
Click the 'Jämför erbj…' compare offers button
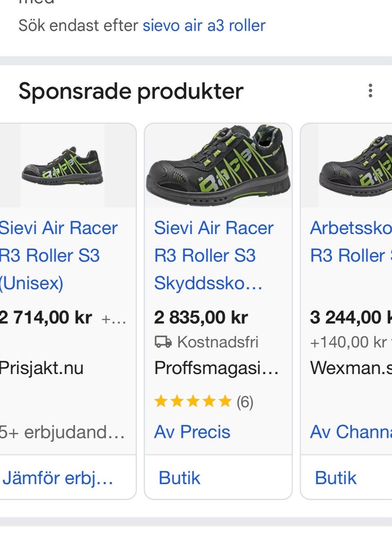coord(58,478)
